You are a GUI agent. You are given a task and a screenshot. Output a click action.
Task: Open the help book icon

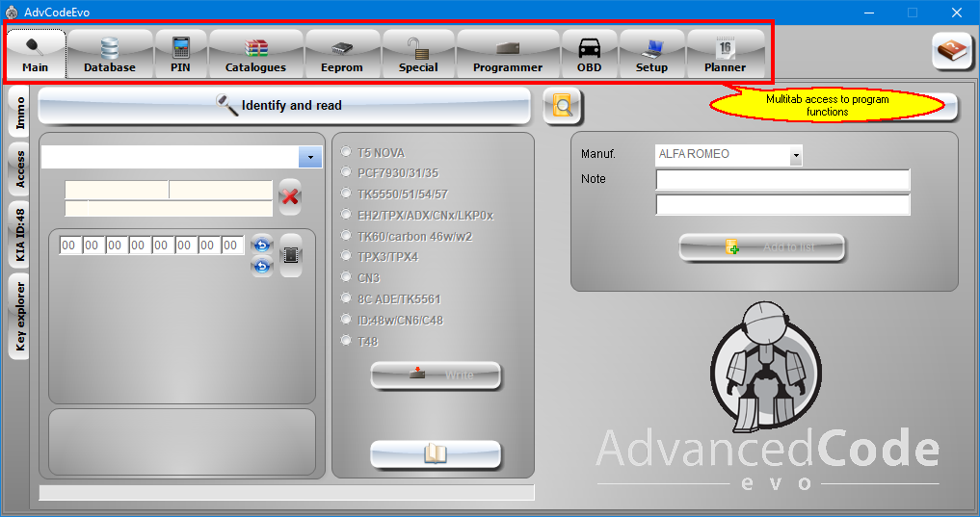click(x=952, y=51)
